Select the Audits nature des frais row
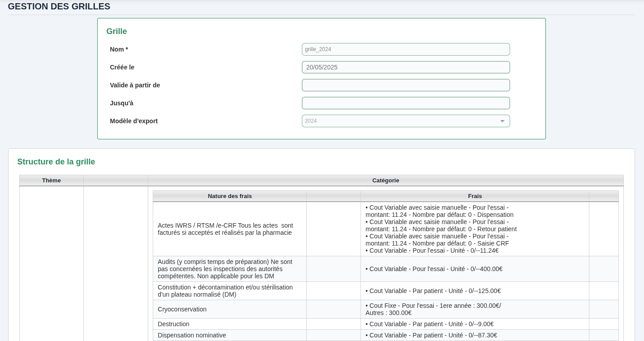 [225, 269]
